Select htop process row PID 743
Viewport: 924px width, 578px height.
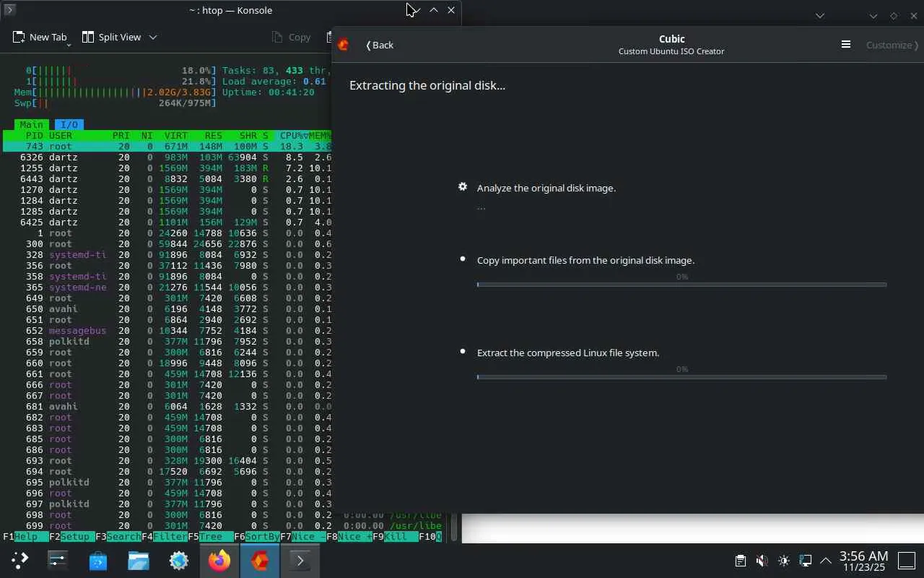(x=167, y=146)
